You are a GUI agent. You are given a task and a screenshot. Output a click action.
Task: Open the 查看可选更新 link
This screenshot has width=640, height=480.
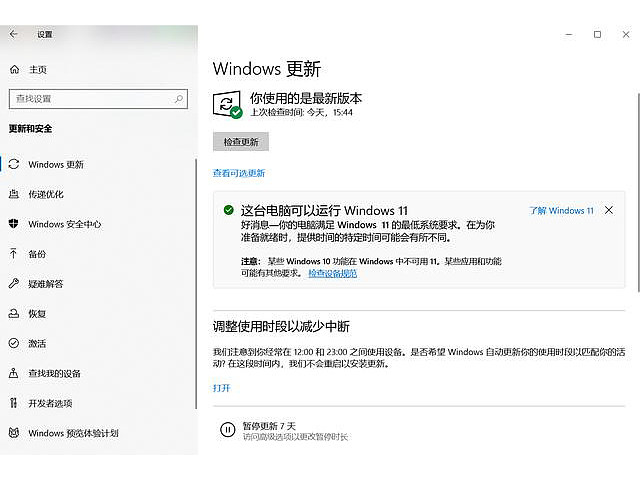click(239, 173)
